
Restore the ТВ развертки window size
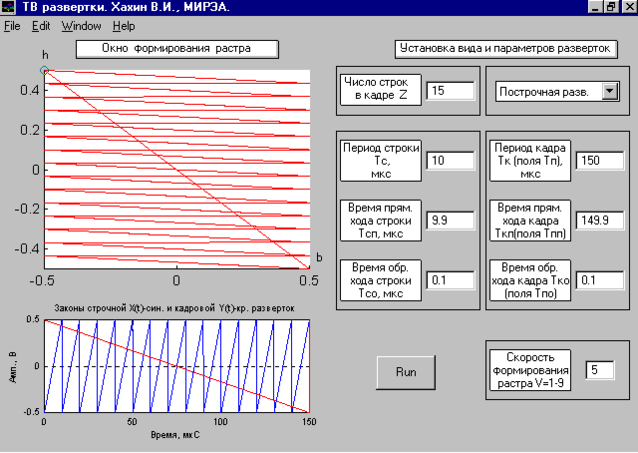pyautogui.click(x=611, y=7)
